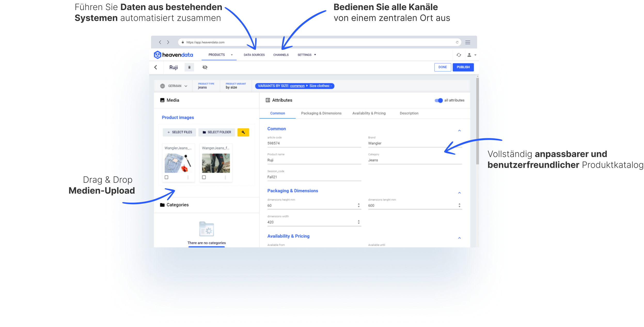Switch to the Availability & Pricing tab

click(x=369, y=113)
